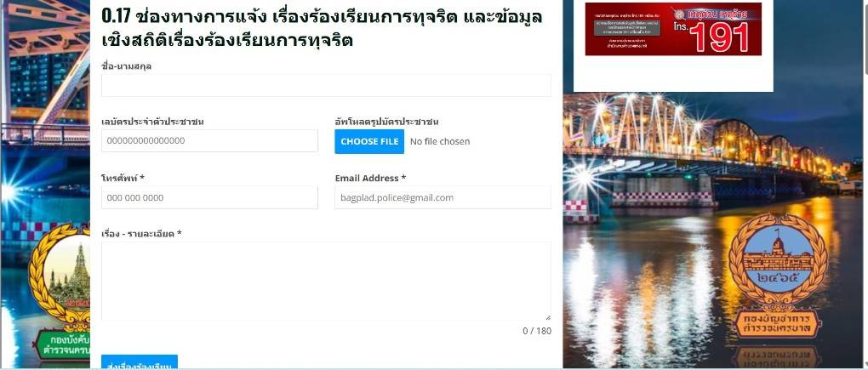Click the O.17 complaint channel heading
Image resolution: width=868 pixels, height=370 pixels.
coord(323,28)
